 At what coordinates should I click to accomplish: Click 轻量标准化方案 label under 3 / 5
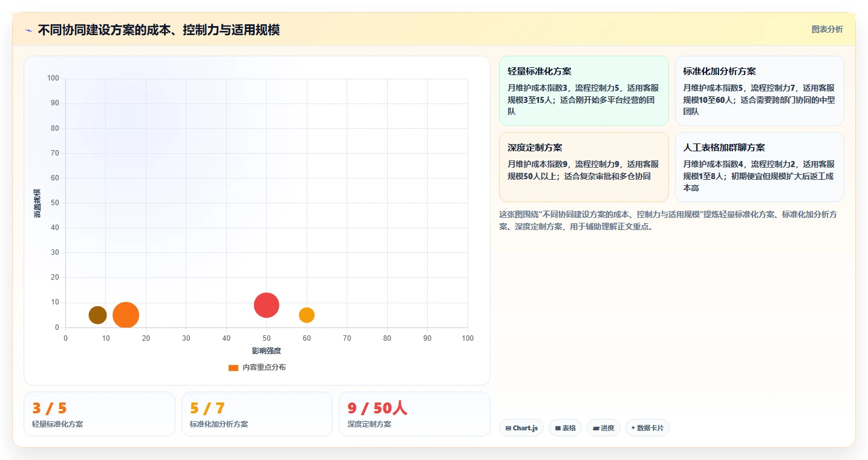(x=57, y=424)
